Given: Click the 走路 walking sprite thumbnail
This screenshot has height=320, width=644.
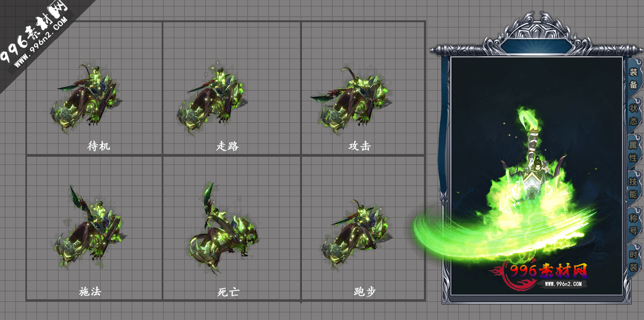Looking at the screenshot, I should (x=212, y=99).
